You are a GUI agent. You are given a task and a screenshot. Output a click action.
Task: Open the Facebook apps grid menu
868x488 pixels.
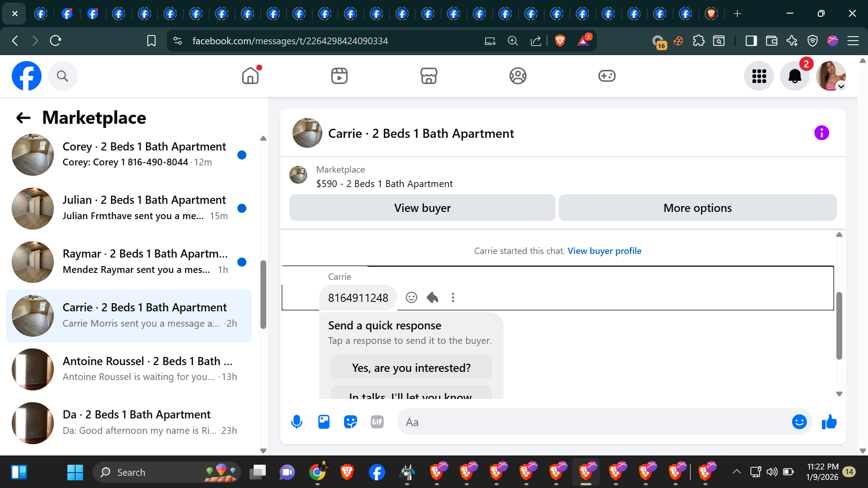[x=759, y=76]
